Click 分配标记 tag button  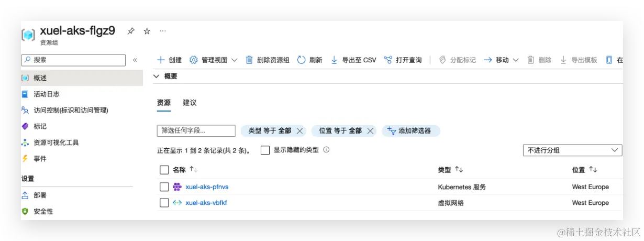[x=457, y=60]
